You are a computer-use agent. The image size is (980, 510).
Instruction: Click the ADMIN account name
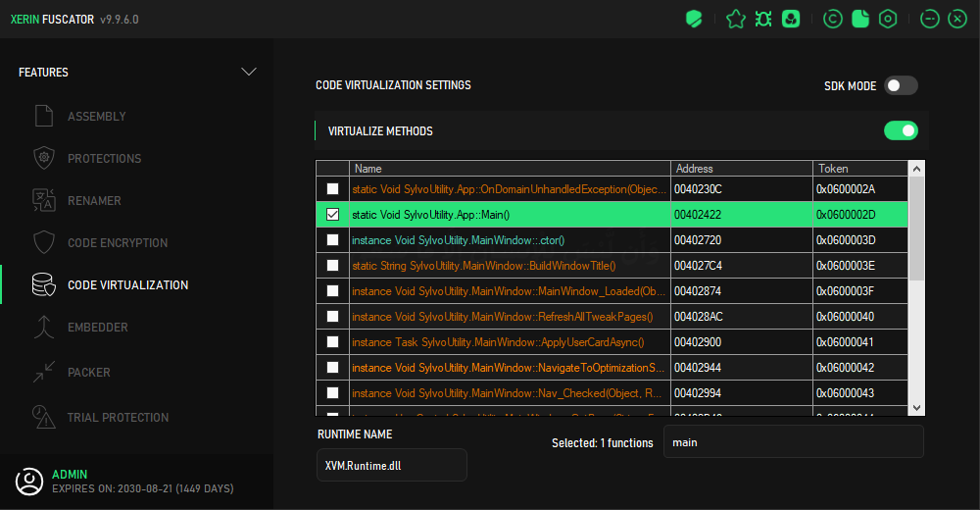click(x=70, y=475)
